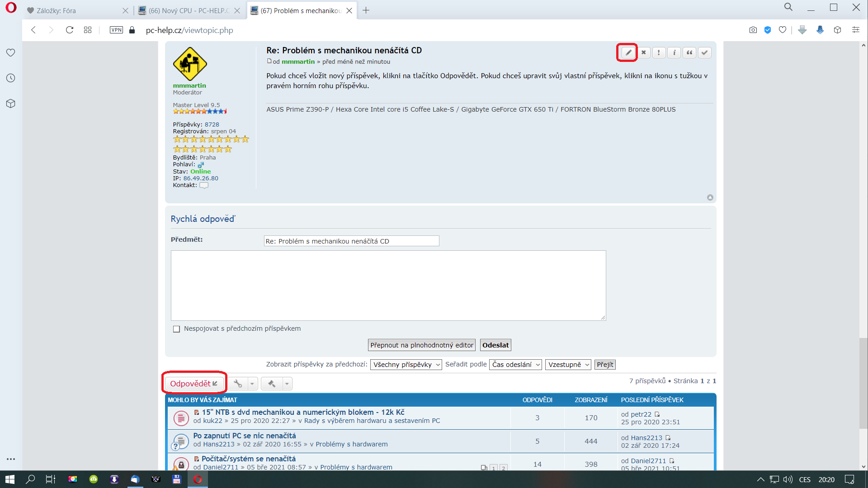The width and height of the screenshot is (868, 488).
Task: Open the 'Čas odeslání' sort dropdown
Action: tap(515, 365)
